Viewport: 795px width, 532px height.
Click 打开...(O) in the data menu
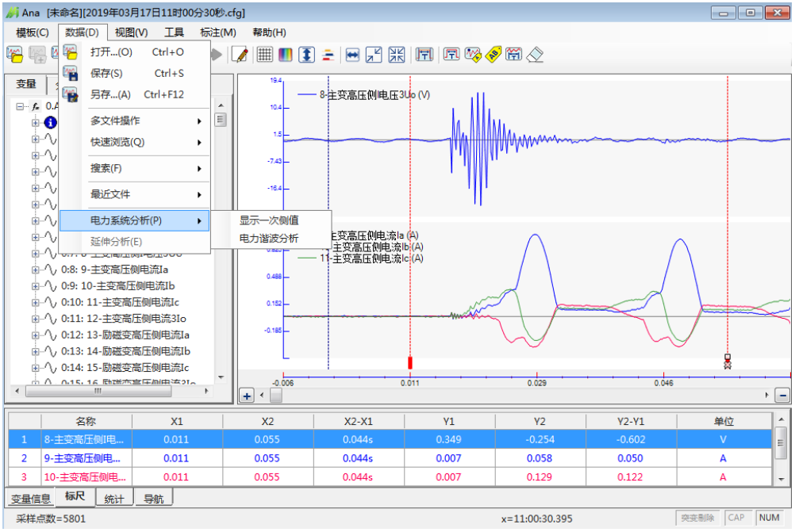click(134, 52)
